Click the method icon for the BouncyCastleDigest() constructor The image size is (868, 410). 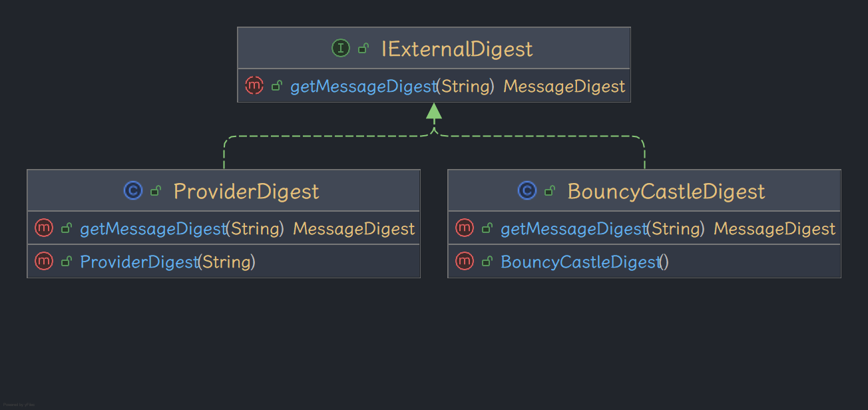(x=465, y=262)
